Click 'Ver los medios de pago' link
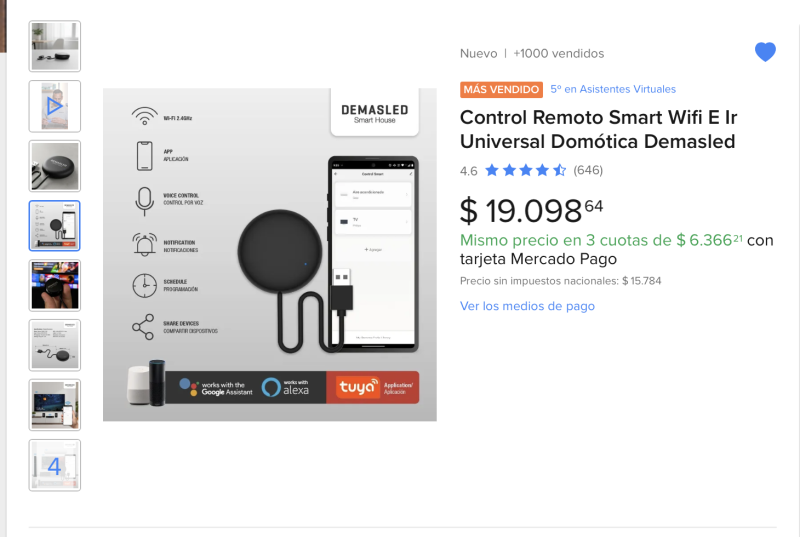Image resolution: width=800 pixels, height=537 pixels. click(x=527, y=306)
